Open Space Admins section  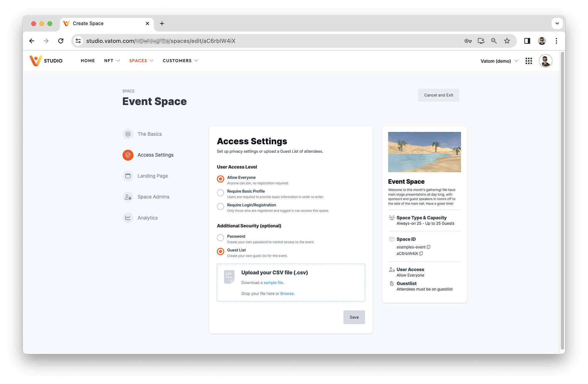[x=146, y=197]
